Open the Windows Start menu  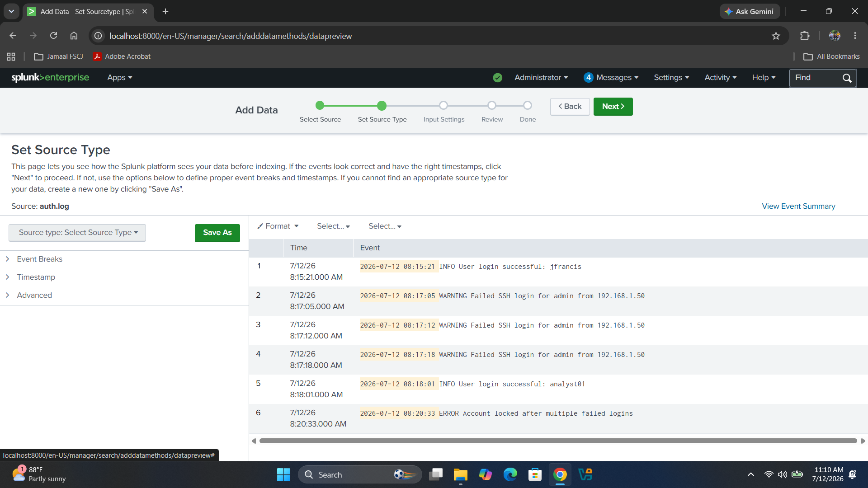(x=283, y=474)
